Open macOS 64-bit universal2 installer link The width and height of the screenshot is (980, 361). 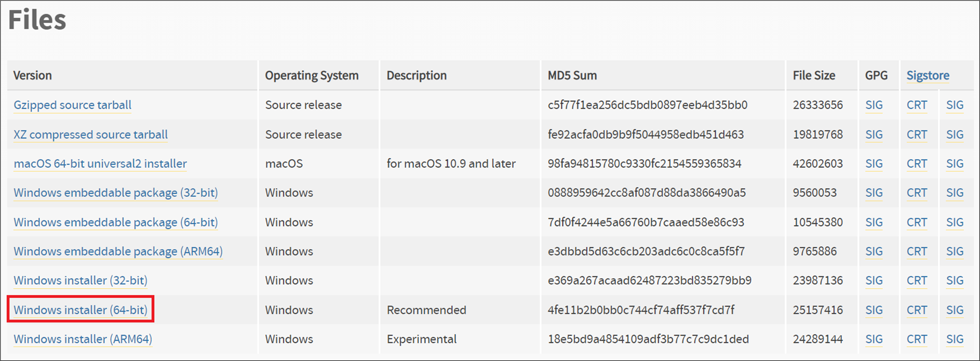tap(100, 164)
